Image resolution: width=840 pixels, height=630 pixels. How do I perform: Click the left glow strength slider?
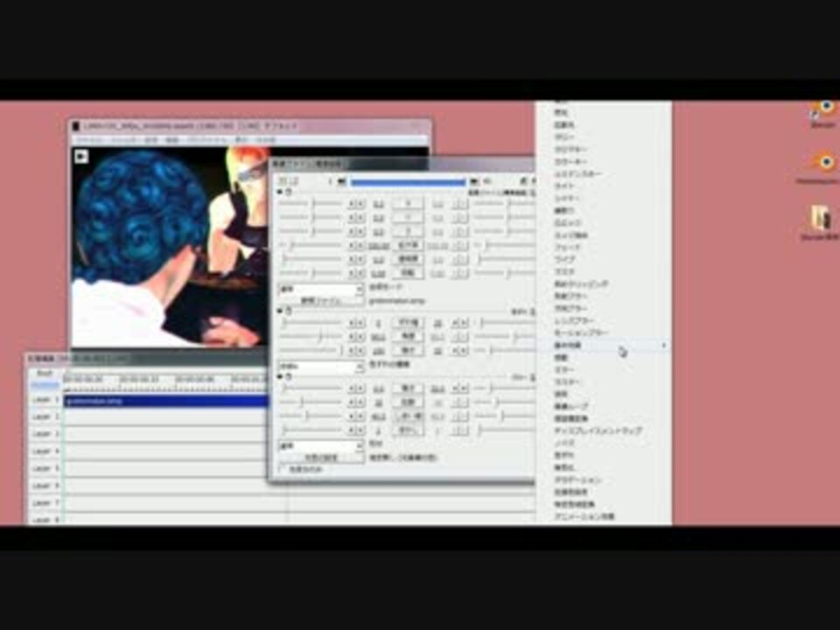(311, 388)
